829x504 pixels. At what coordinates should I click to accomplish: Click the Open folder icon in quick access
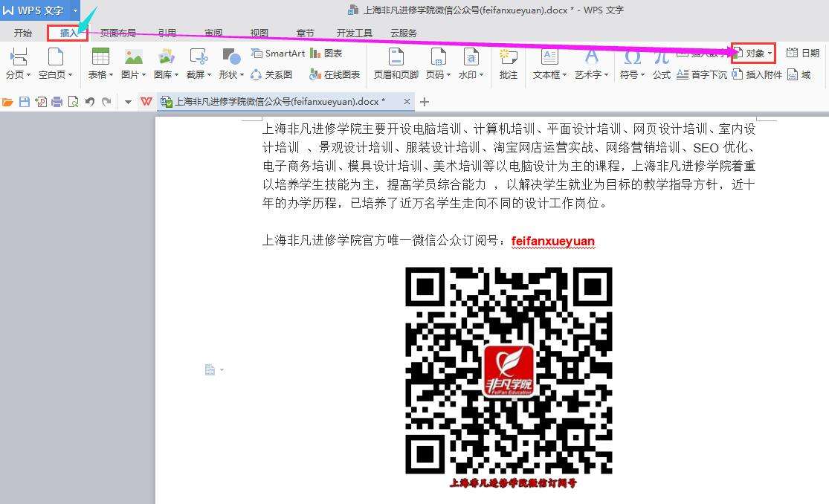tap(7, 102)
